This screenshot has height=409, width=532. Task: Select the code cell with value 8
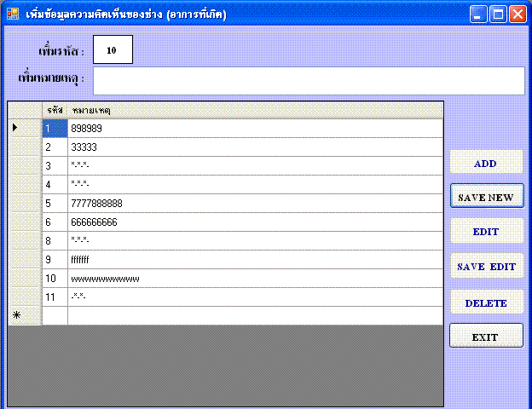click(55, 241)
